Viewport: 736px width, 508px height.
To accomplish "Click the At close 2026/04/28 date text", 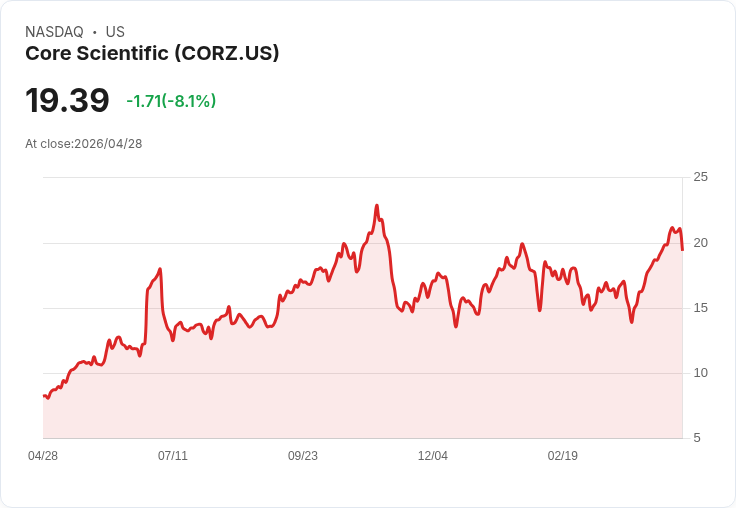I will (x=84, y=144).
